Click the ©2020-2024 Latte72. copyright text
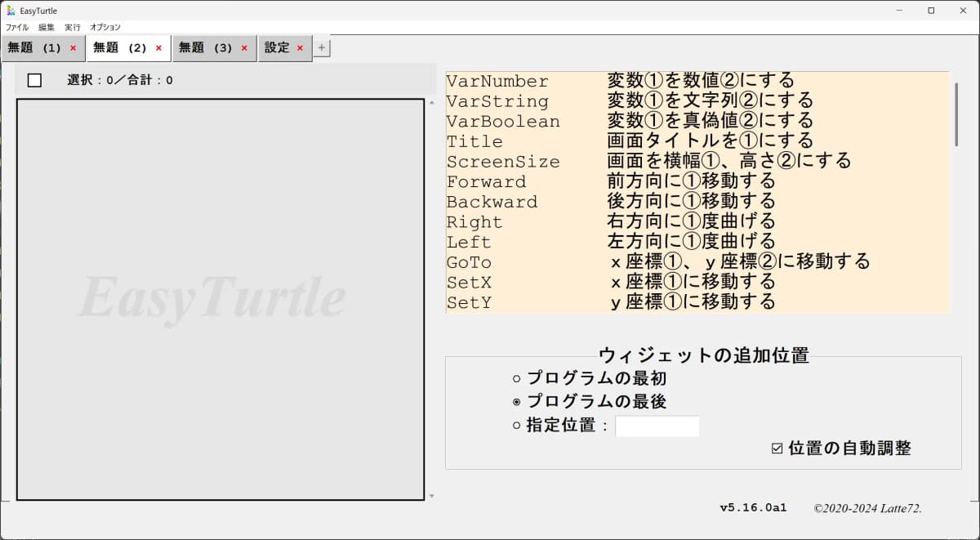Image resolution: width=980 pixels, height=540 pixels. pyautogui.click(x=867, y=508)
